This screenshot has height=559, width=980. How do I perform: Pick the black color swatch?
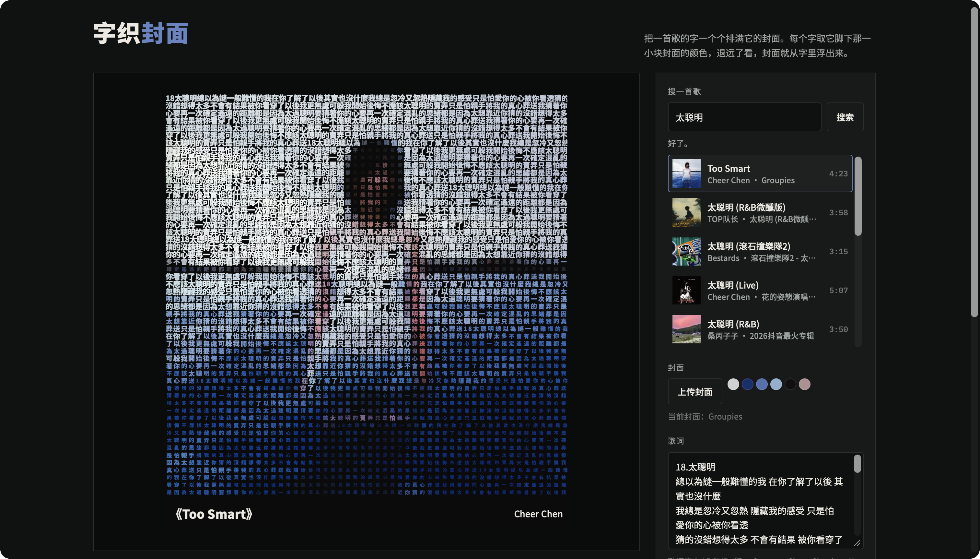tap(790, 384)
